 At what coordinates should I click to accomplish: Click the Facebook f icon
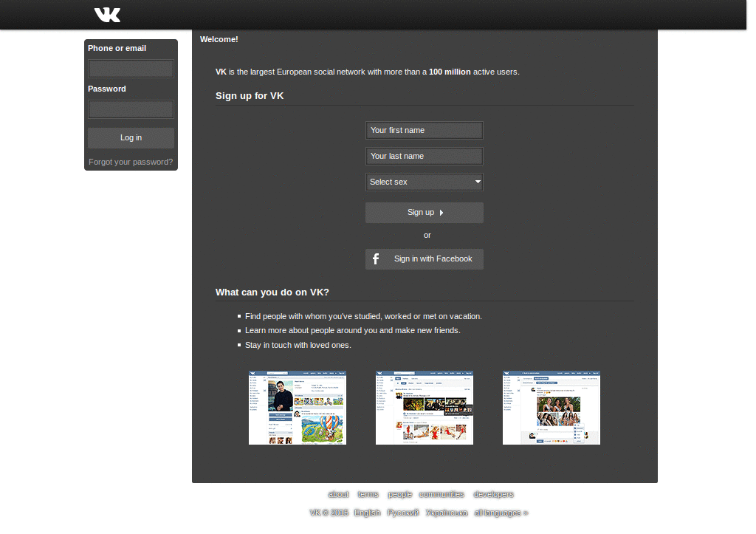(x=376, y=259)
